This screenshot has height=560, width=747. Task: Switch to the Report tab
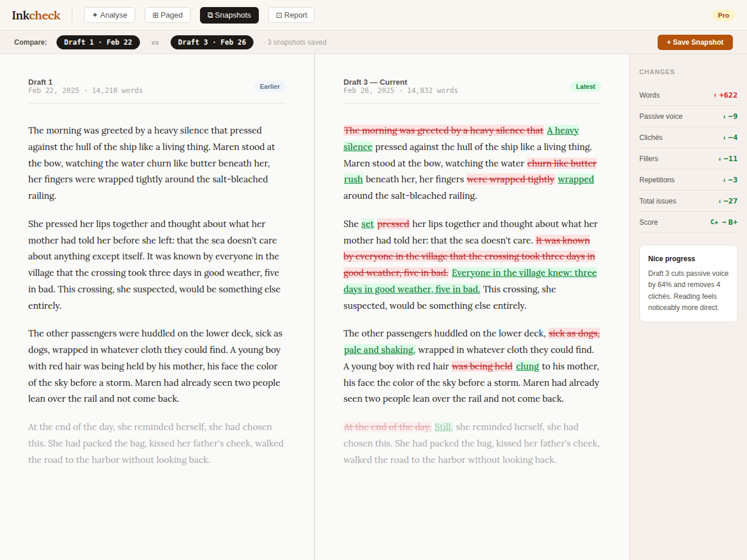click(291, 15)
